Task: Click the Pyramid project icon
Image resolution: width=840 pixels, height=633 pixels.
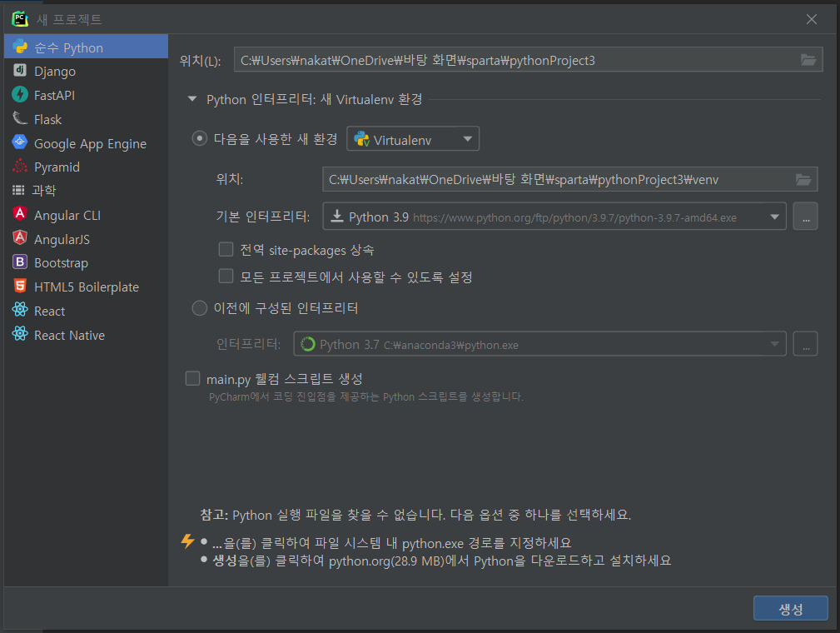Action: [20, 167]
